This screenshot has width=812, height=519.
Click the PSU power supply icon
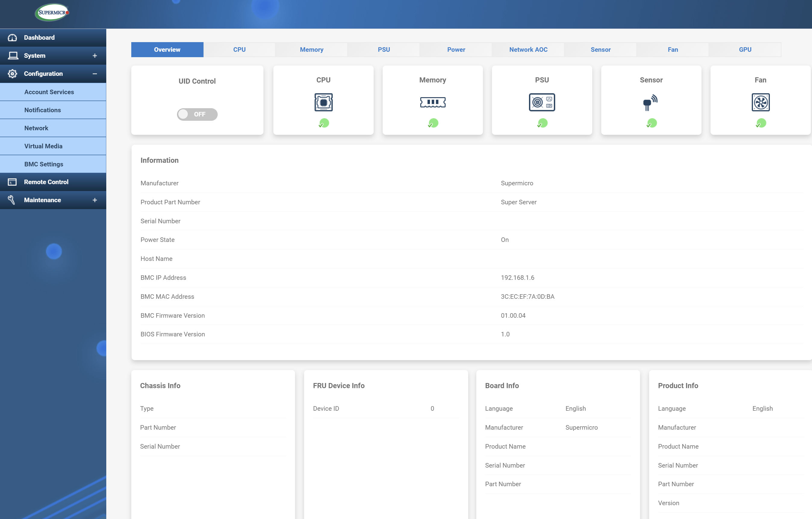(542, 102)
